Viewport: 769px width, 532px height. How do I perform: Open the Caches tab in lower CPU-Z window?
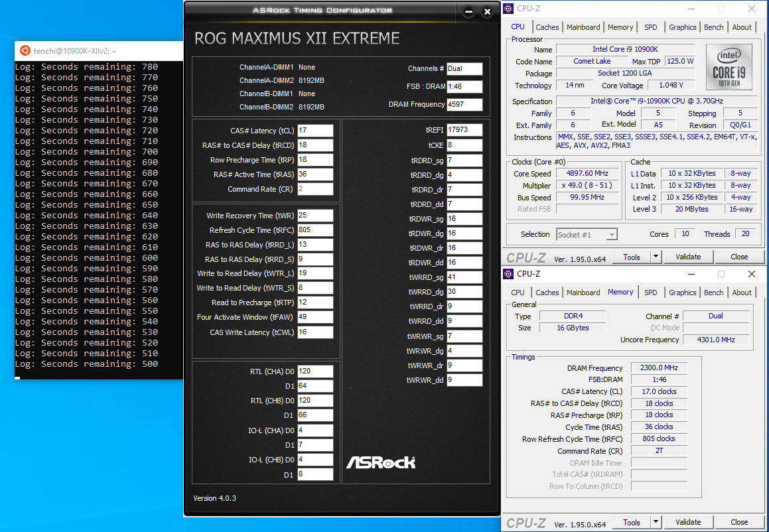point(547,293)
